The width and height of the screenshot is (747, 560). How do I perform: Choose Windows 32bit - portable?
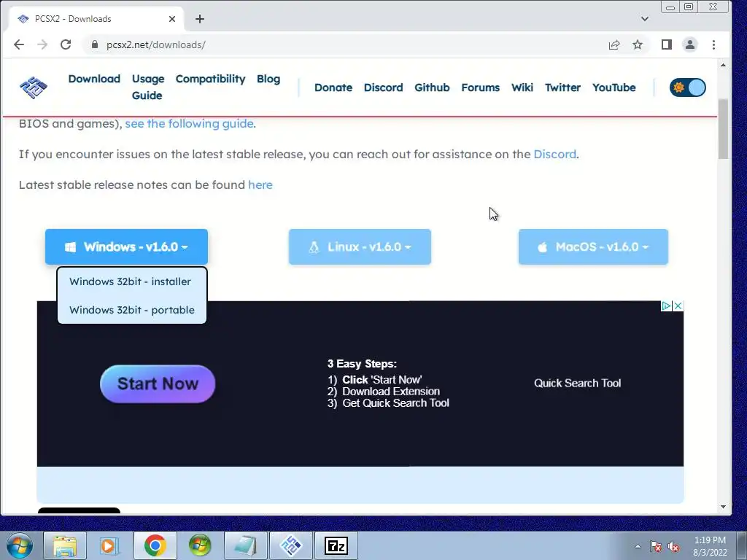pos(132,310)
